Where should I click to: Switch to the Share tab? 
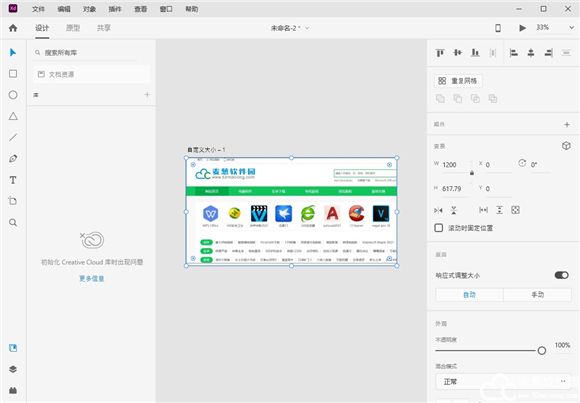(x=104, y=28)
